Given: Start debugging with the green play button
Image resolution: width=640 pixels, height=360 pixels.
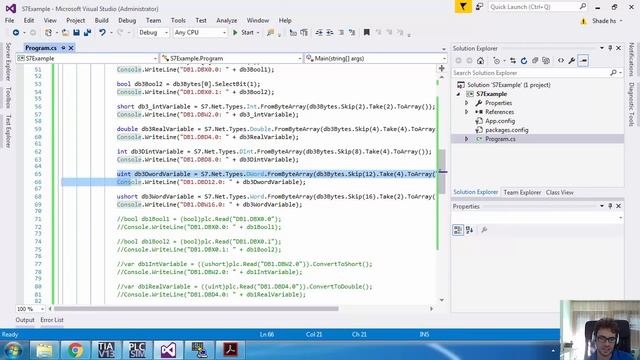Looking at the screenshot, I should (x=235, y=32).
